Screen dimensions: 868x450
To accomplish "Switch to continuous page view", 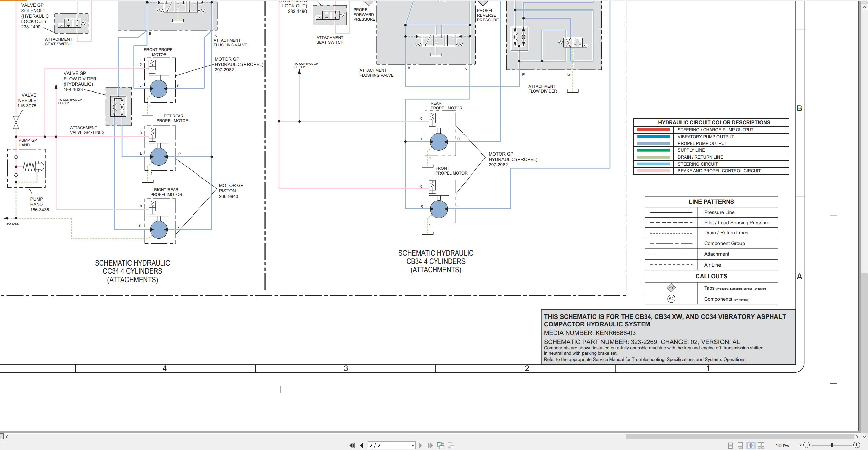I will [741, 446].
